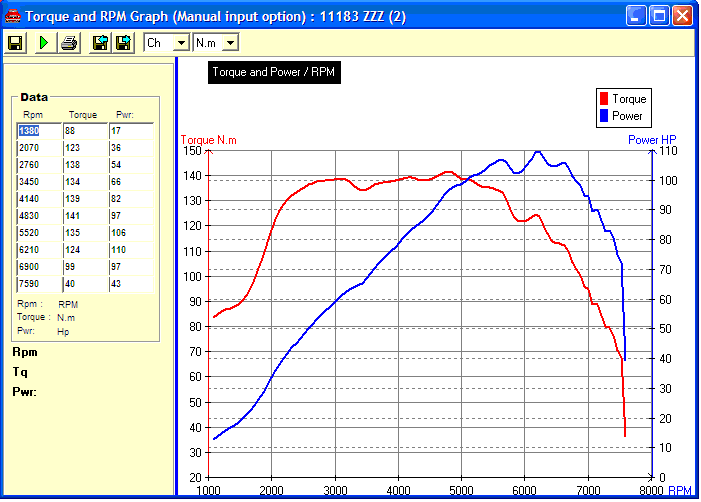Open the Ch power unit dropdown
Image resolution: width=701 pixels, height=502 pixels.
[180, 43]
